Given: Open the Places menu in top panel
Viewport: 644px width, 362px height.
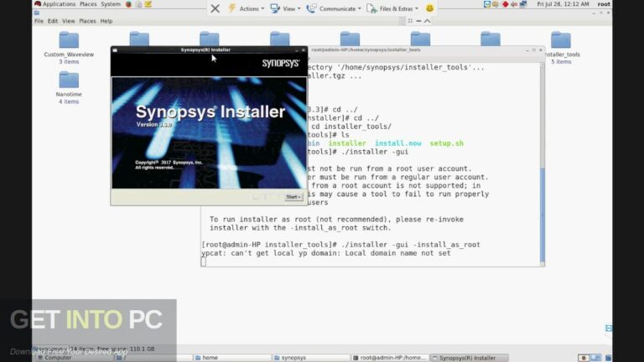Looking at the screenshot, I should click(88, 4).
